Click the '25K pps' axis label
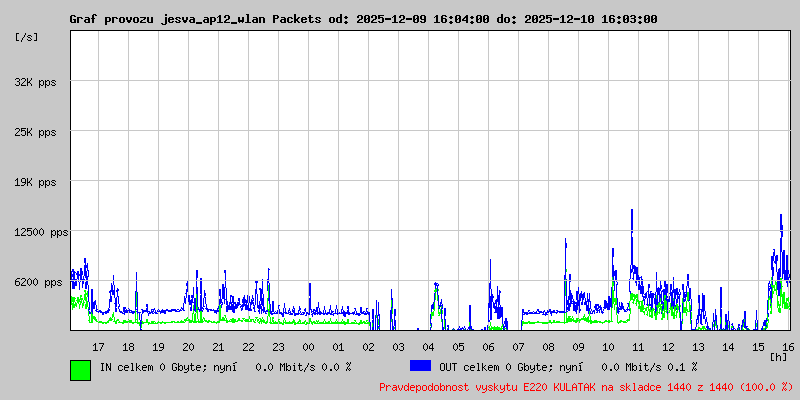The image size is (800, 400). point(36,132)
